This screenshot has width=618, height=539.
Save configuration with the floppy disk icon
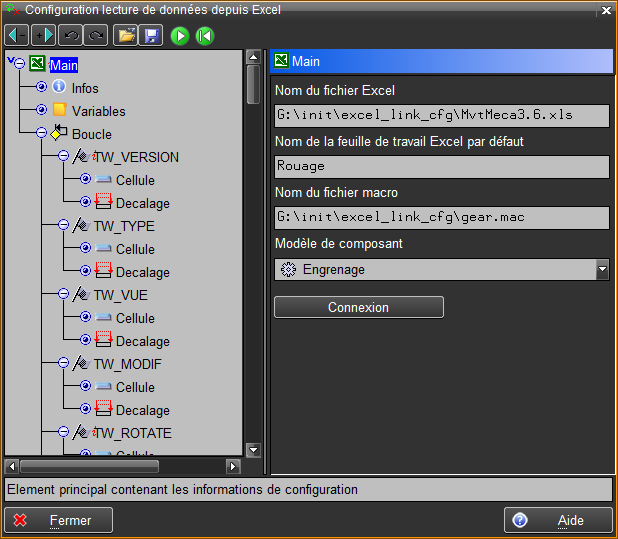tap(150, 36)
